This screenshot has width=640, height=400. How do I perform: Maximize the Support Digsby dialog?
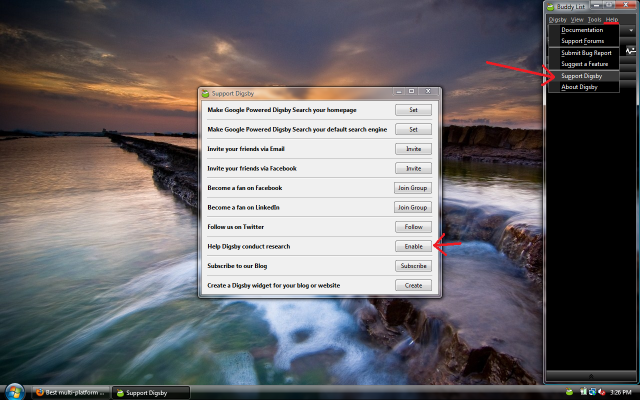point(411,91)
